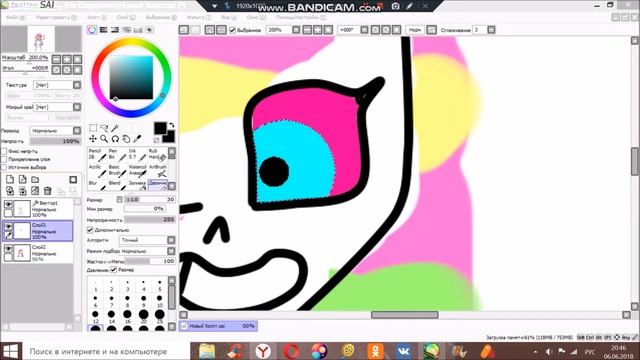Hide the Вектор1 layer via eye icon

point(8,204)
